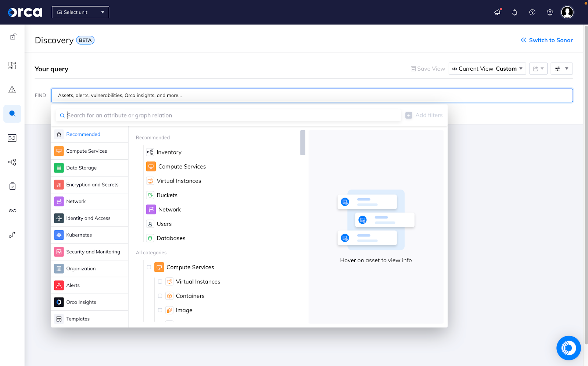
Task: Open the notifications bell
Action: pyautogui.click(x=514, y=12)
